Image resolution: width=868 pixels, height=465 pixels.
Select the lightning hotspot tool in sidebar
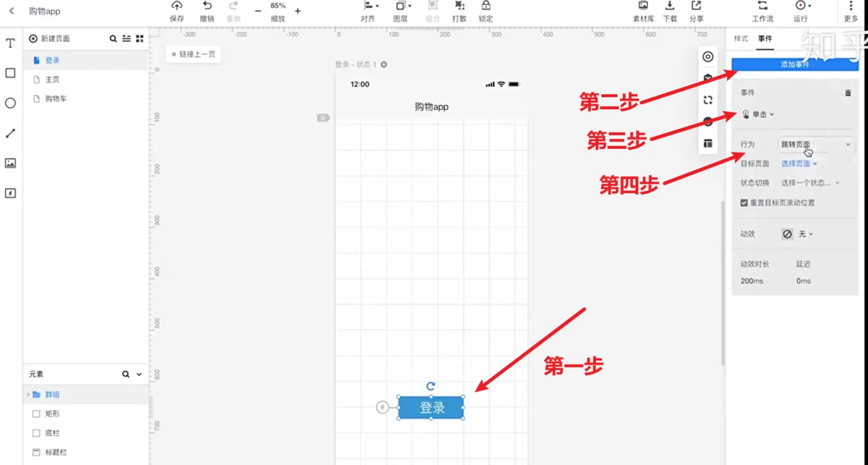(10, 193)
